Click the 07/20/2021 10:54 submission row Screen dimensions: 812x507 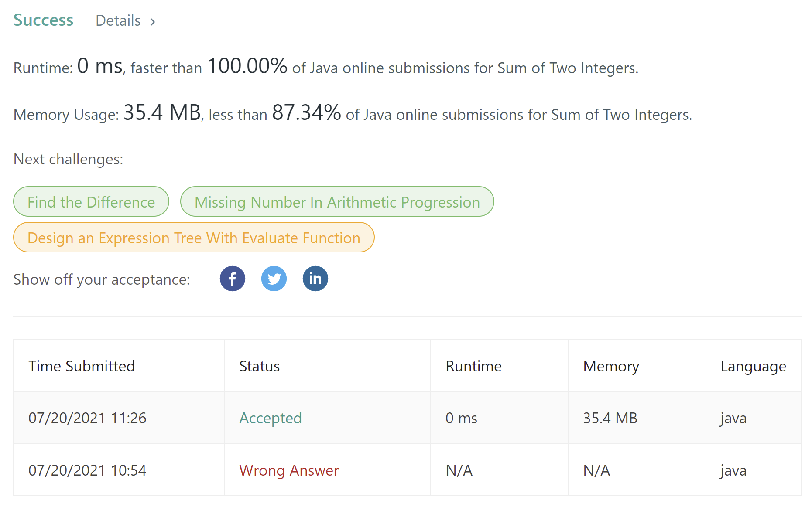(408, 470)
